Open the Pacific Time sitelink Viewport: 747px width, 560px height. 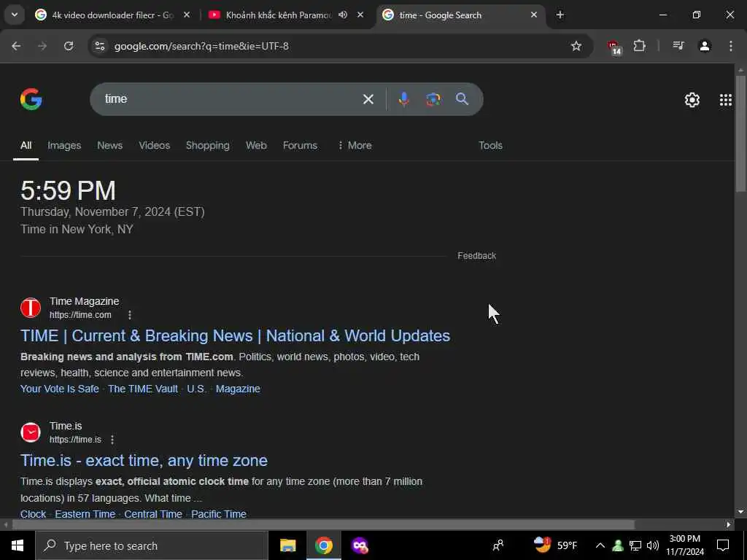tap(219, 514)
